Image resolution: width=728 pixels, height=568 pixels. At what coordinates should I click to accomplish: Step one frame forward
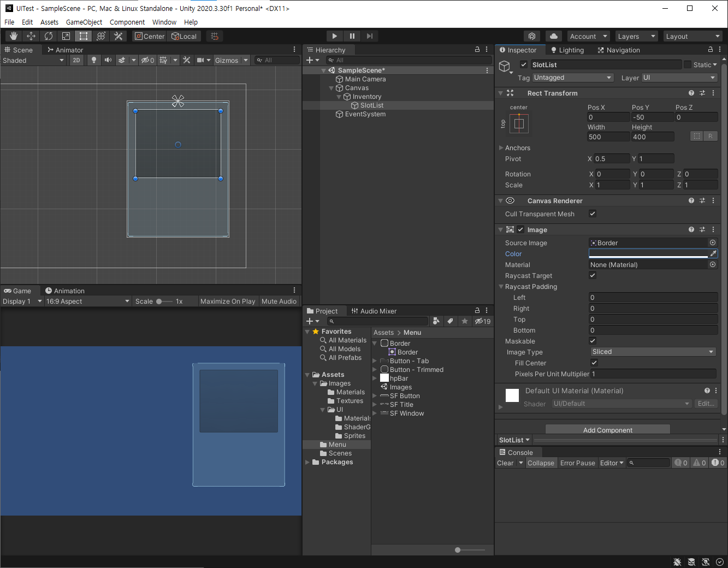point(370,36)
